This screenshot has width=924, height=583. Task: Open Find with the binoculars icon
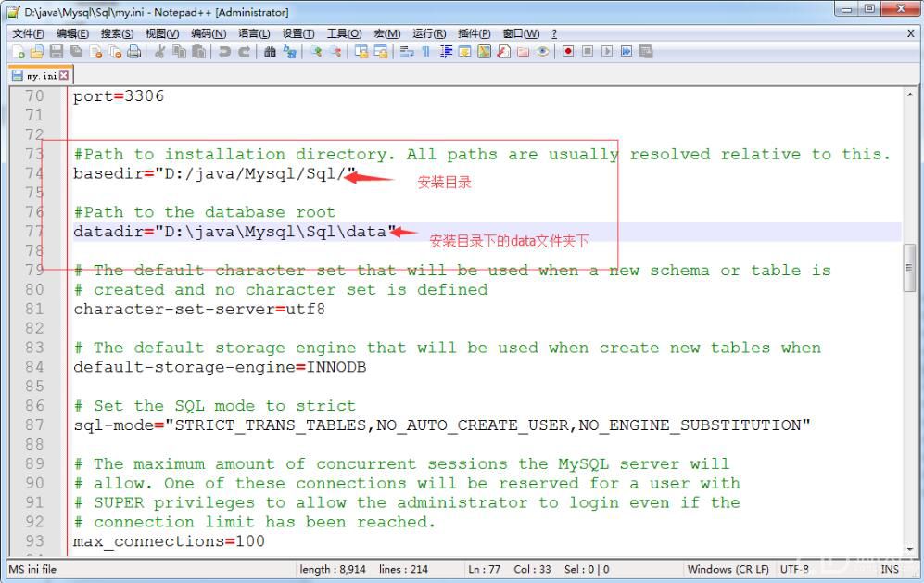coord(270,52)
